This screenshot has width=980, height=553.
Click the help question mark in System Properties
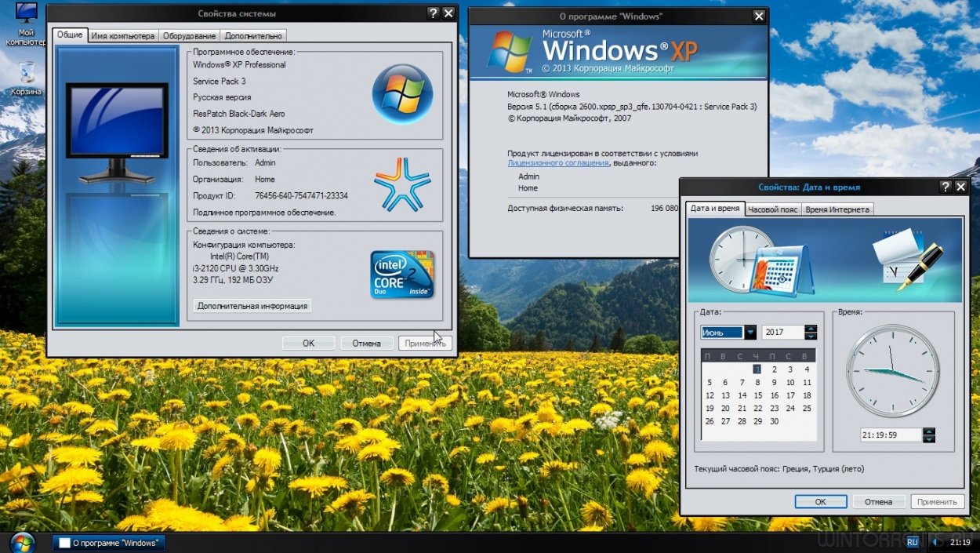(x=433, y=13)
